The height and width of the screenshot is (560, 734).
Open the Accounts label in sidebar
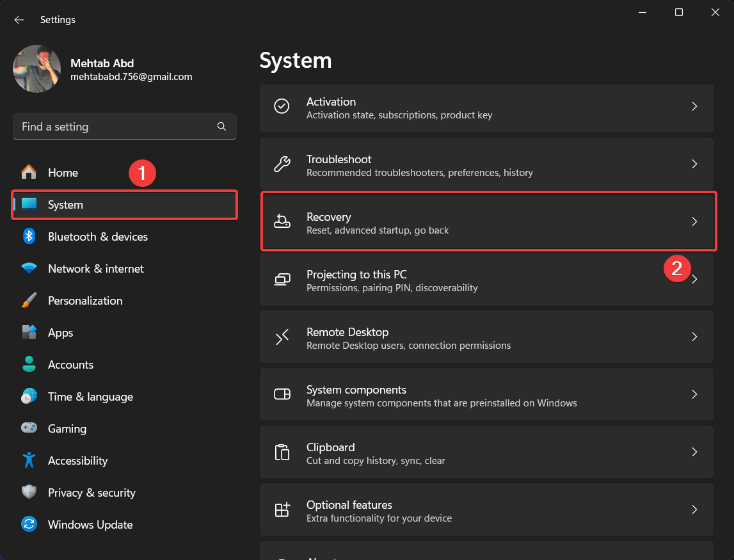(x=70, y=364)
